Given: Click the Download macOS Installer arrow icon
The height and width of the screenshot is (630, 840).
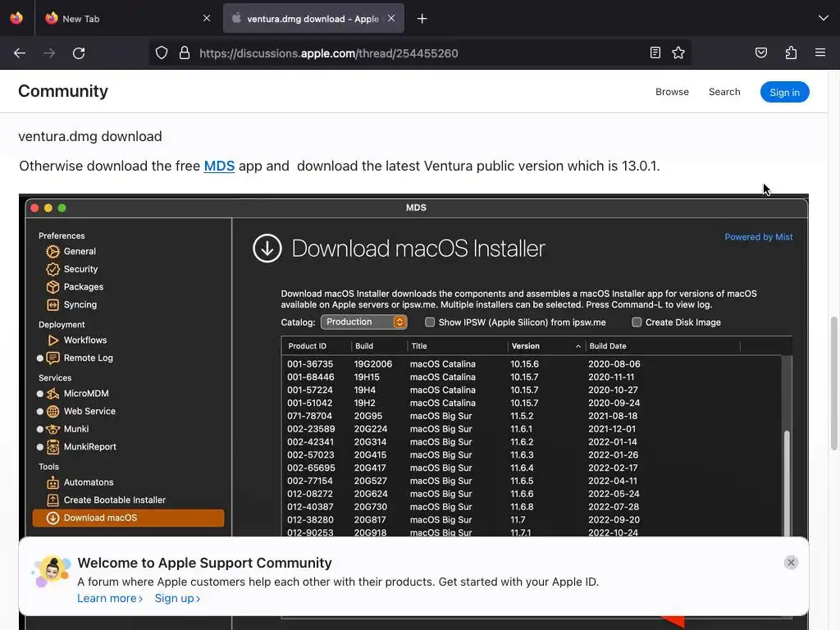Looking at the screenshot, I should 267,248.
